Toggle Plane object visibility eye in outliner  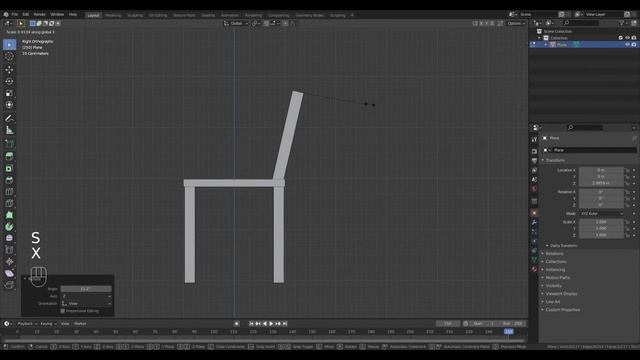click(627, 44)
